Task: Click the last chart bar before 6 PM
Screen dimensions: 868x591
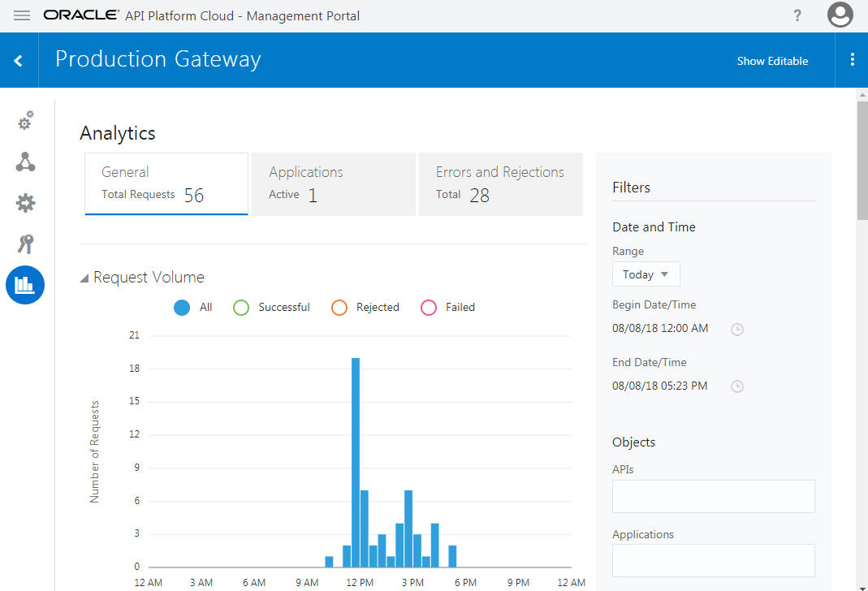Action: click(452, 556)
